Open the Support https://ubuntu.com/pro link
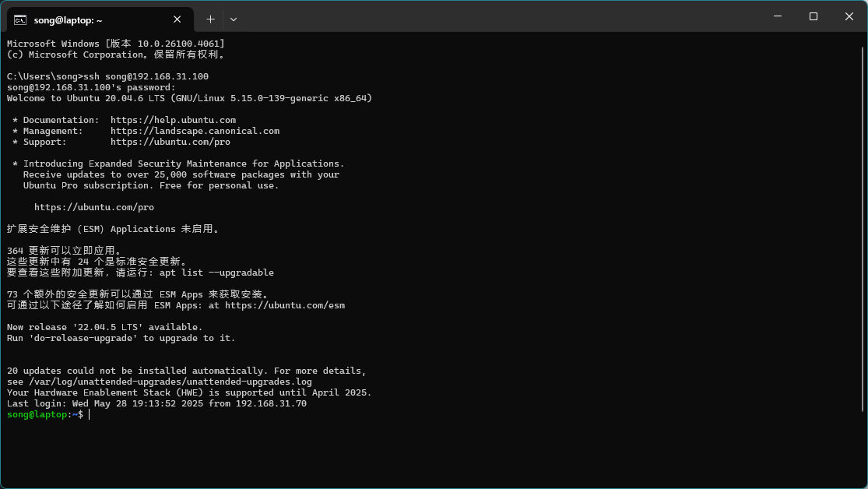 [170, 142]
